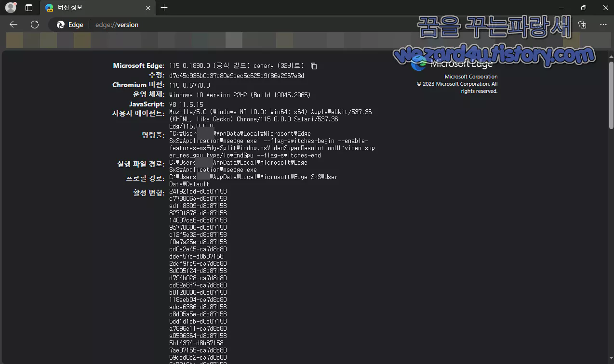Click the Edge site identity chip
This screenshot has width=614, height=364.
(x=70, y=25)
